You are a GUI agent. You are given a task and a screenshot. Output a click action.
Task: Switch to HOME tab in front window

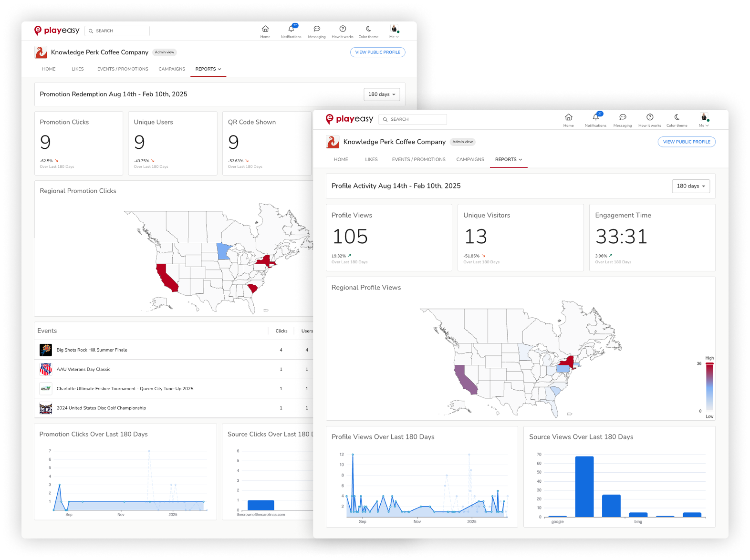tap(341, 159)
